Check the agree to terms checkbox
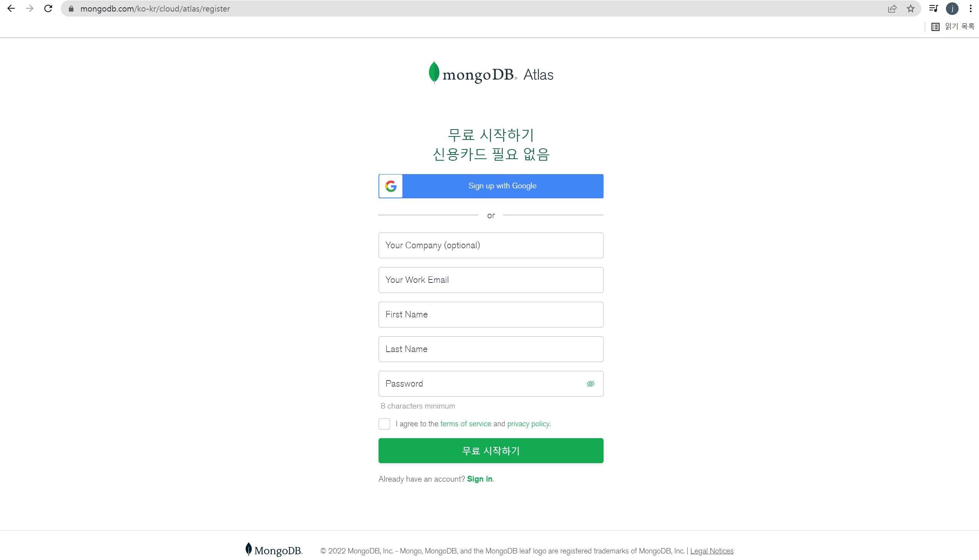Image resolution: width=979 pixels, height=560 pixels. click(384, 424)
